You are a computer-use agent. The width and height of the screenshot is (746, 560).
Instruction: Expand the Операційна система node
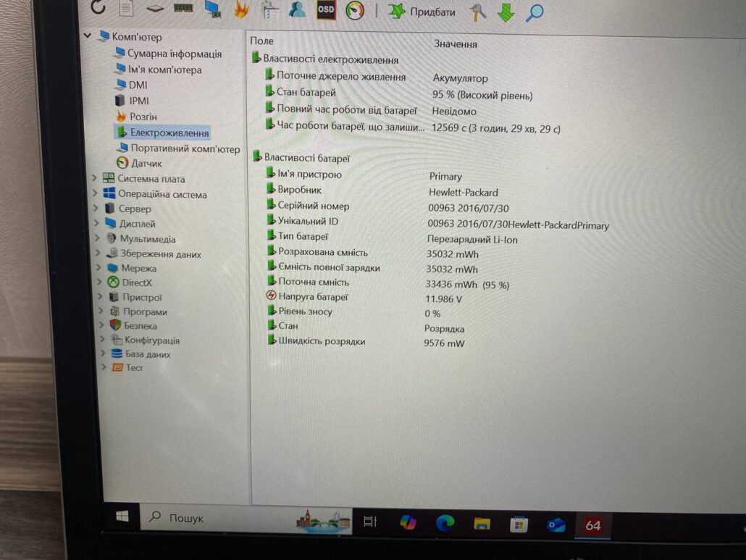coord(95,193)
